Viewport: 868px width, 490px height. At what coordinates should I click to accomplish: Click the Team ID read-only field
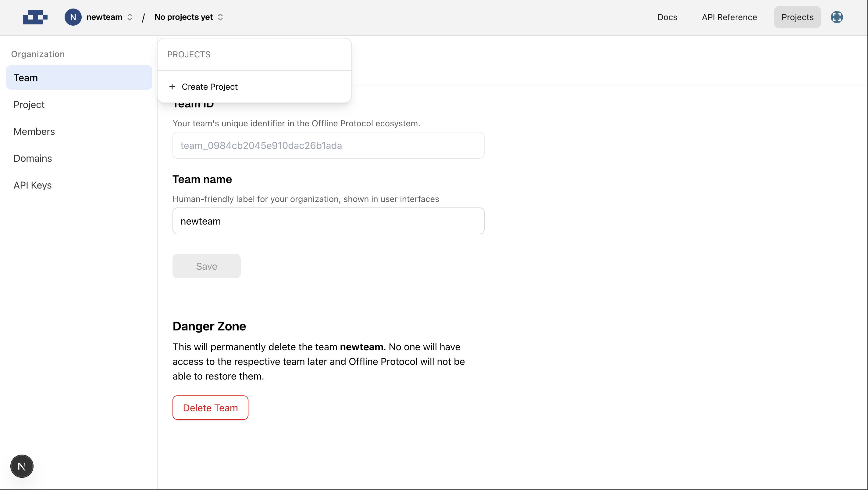click(328, 145)
